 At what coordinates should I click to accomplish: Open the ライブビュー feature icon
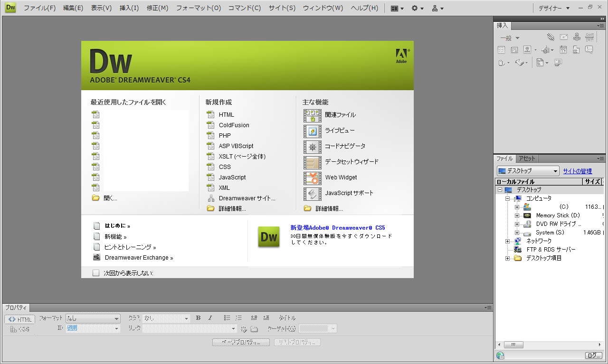[x=313, y=131]
